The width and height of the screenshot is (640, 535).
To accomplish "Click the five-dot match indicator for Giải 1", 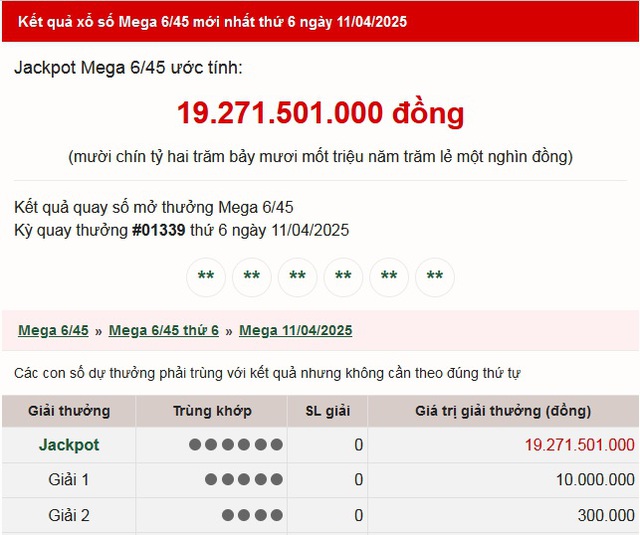I will pyautogui.click(x=244, y=479).
